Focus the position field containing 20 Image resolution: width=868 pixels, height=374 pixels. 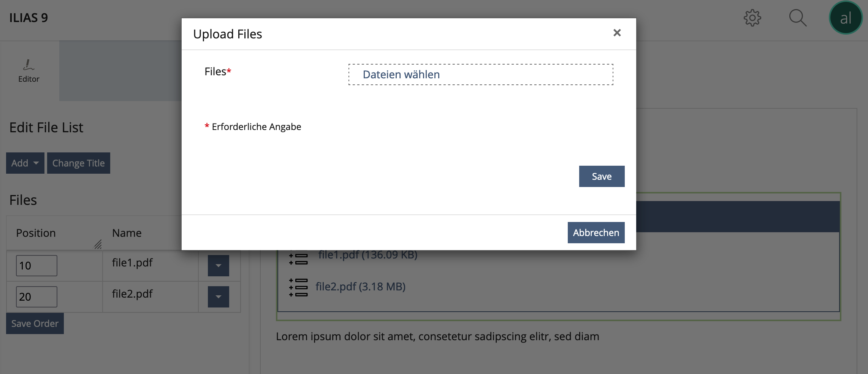tap(36, 297)
